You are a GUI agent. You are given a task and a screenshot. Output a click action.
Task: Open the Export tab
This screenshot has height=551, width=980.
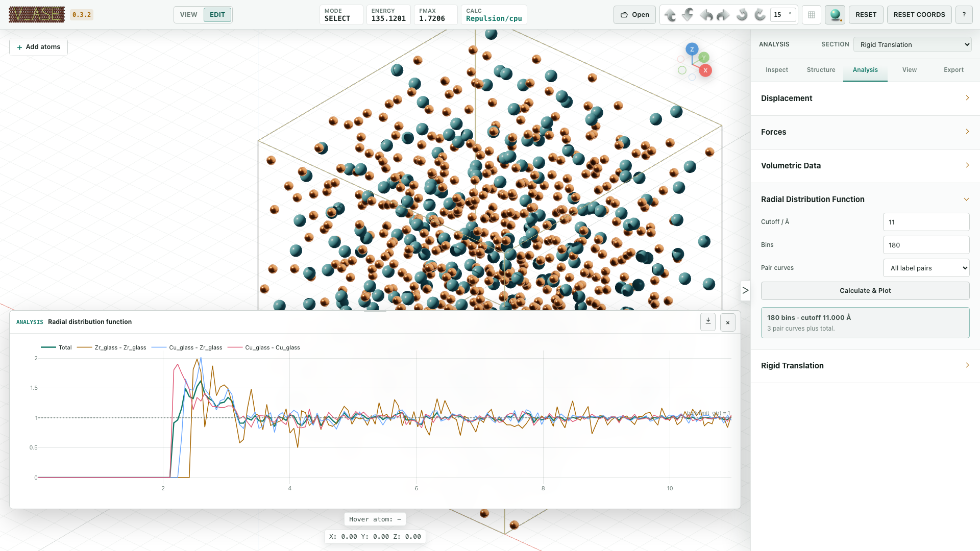pyautogui.click(x=953, y=70)
